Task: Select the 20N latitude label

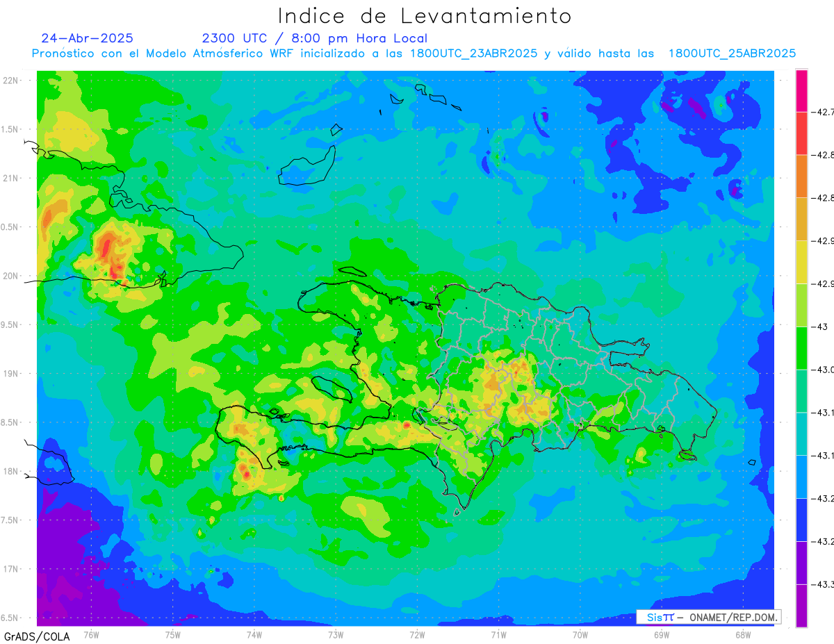Action: pos(11,276)
